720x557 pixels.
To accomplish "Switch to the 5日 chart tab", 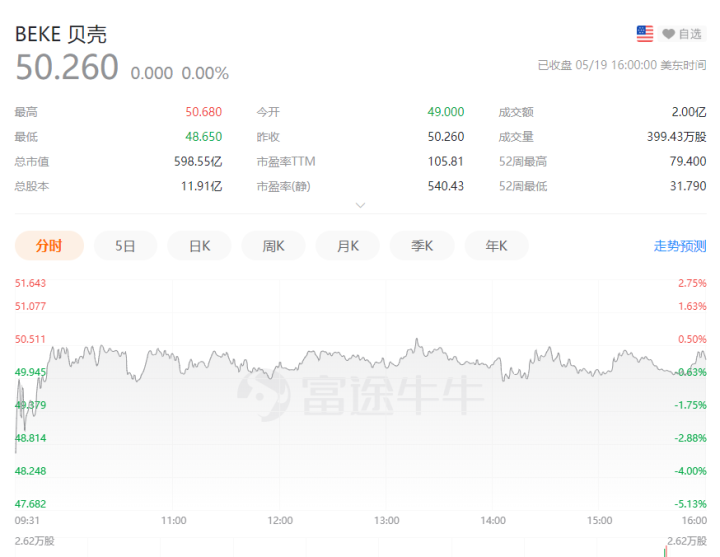I will point(125,246).
